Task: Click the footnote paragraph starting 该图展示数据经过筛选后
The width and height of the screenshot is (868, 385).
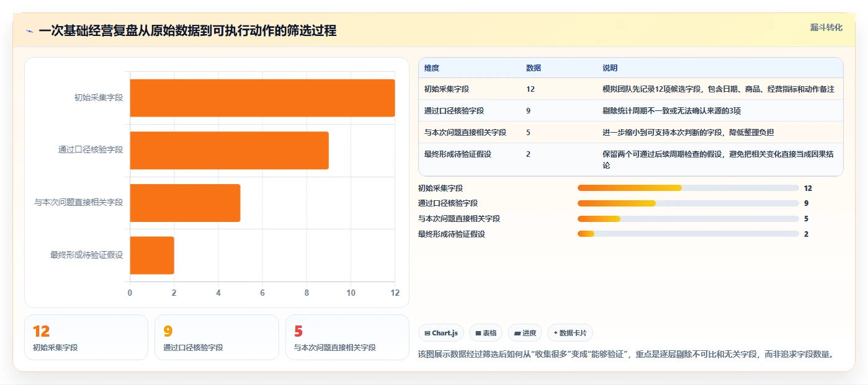Action: [x=627, y=355]
